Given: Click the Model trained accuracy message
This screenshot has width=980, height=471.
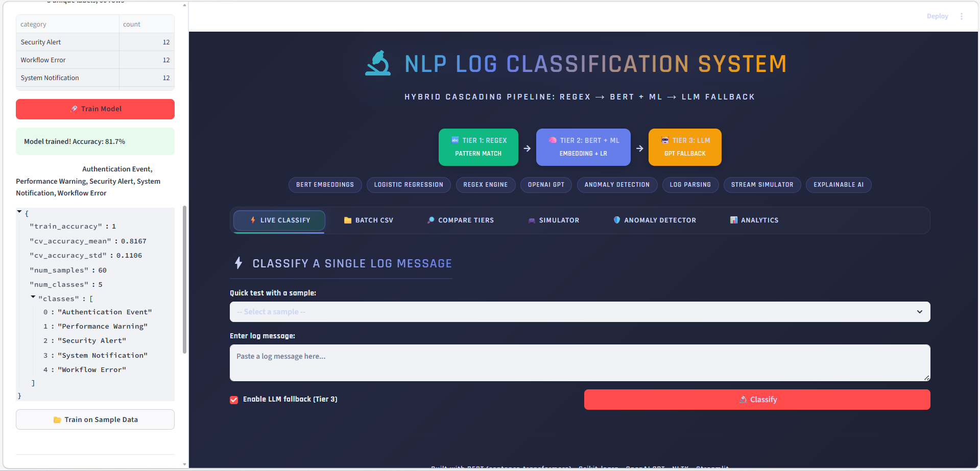Looking at the screenshot, I should click(95, 141).
